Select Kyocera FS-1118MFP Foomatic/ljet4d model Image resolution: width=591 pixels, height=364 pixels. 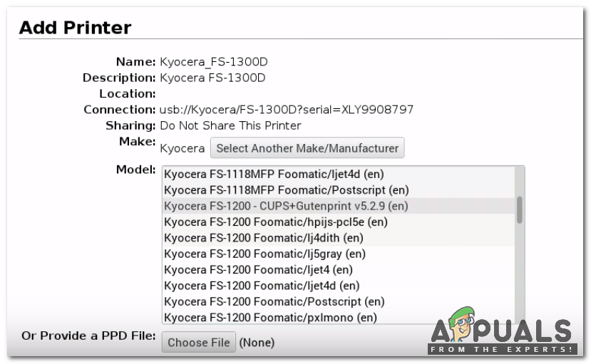pos(339,175)
